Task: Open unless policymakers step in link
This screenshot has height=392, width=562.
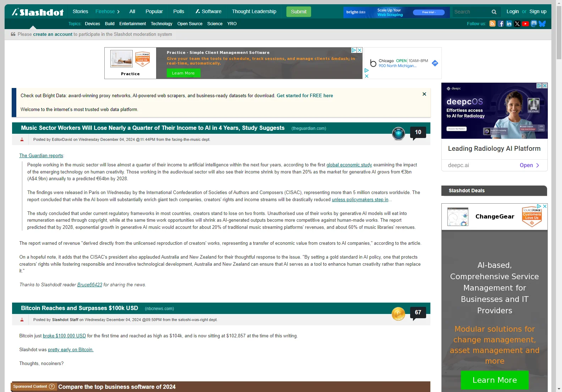Action: [360, 200]
